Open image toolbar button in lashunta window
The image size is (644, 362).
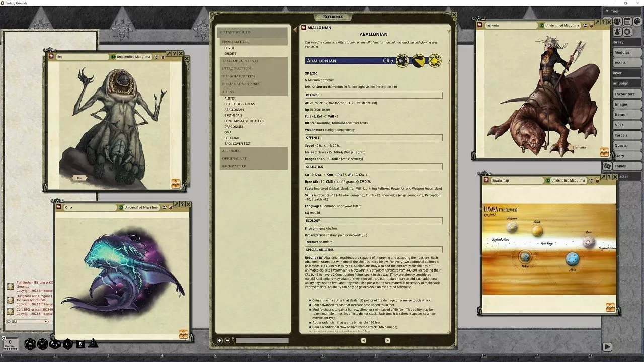pyautogui.click(x=604, y=152)
